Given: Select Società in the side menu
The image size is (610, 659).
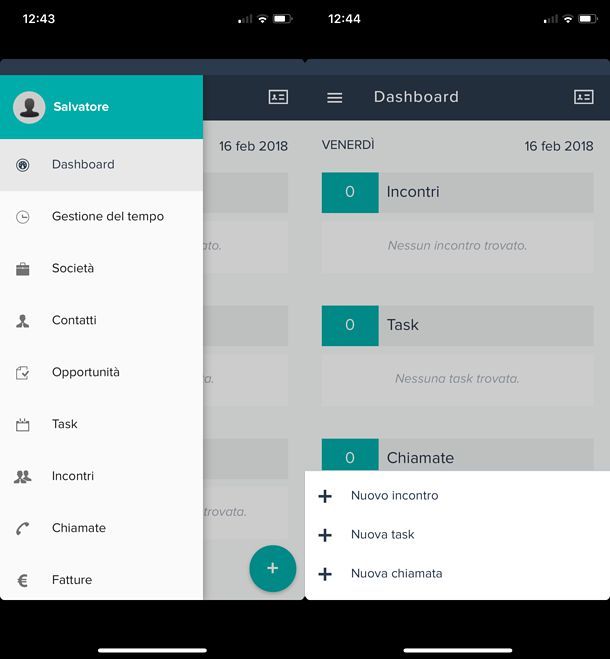Looking at the screenshot, I should click(101, 269).
